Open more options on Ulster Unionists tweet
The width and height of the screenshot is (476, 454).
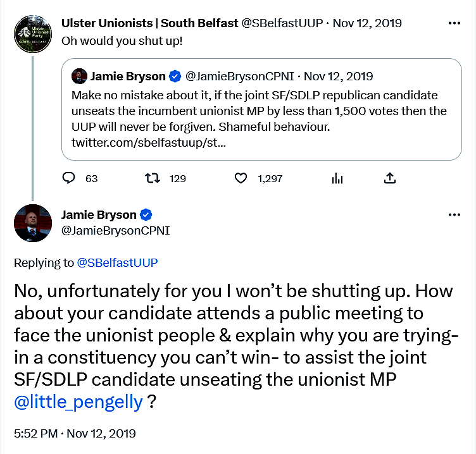[454, 23]
